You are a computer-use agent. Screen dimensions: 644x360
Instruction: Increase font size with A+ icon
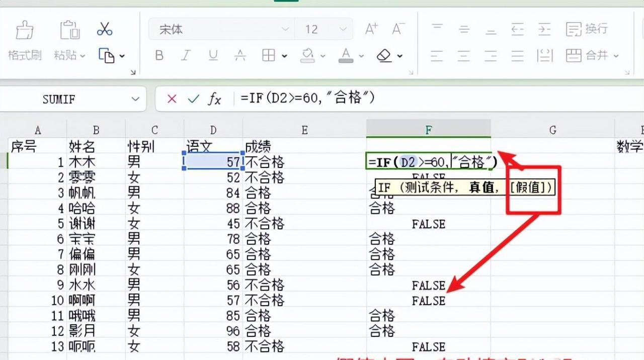371,29
